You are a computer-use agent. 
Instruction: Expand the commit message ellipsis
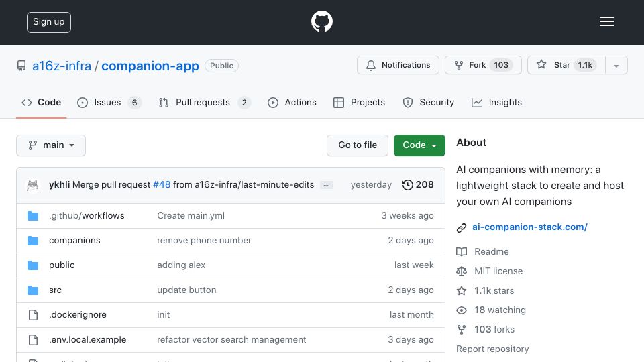point(326,185)
